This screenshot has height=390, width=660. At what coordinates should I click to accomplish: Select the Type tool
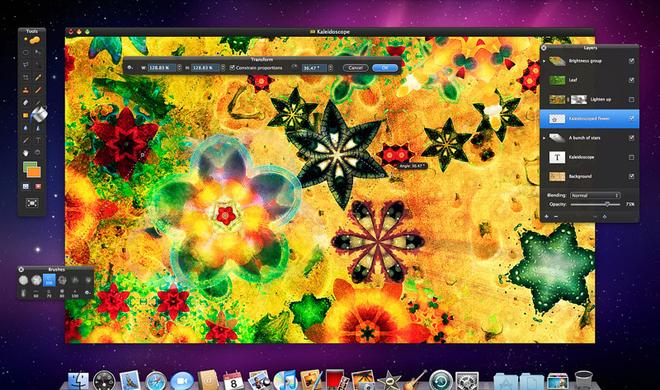[x=38, y=141]
